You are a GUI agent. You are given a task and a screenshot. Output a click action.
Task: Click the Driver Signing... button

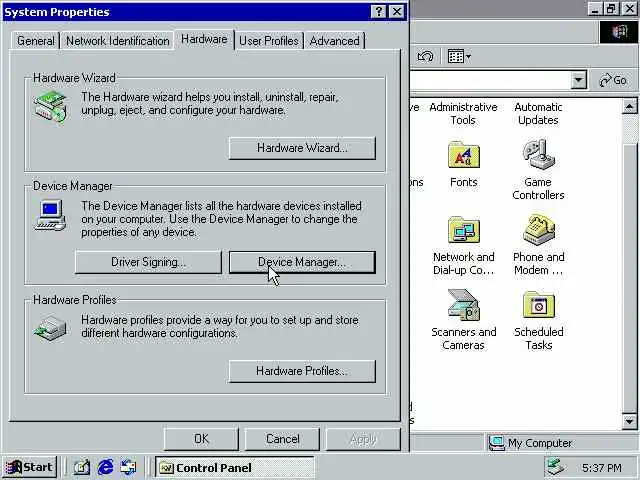point(148,262)
